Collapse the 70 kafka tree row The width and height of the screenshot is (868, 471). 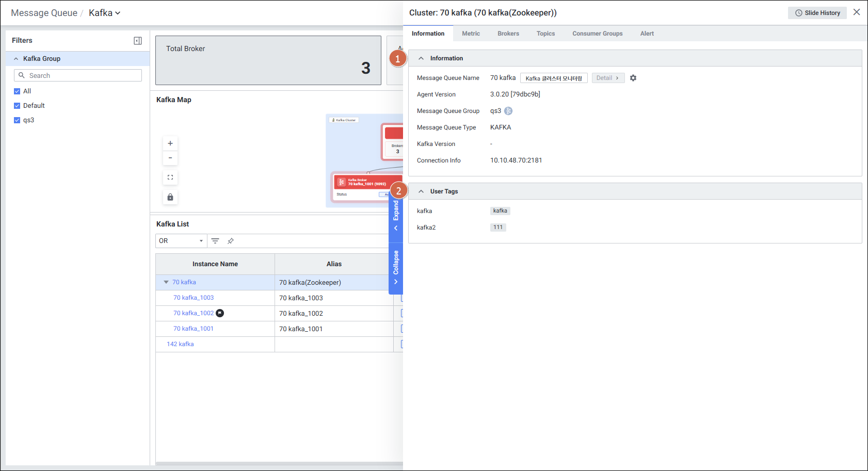(x=166, y=282)
